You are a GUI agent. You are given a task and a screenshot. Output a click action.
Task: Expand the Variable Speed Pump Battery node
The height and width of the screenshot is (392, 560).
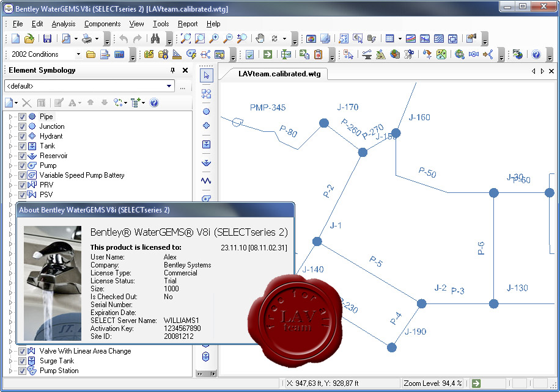(10, 175)
